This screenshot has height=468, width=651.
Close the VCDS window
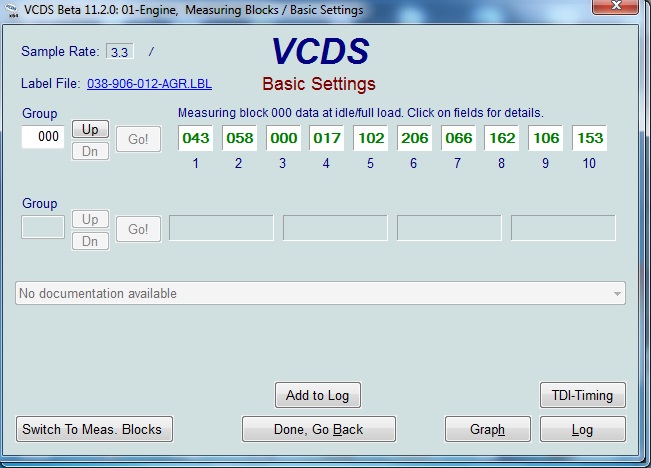click(615, 7)
